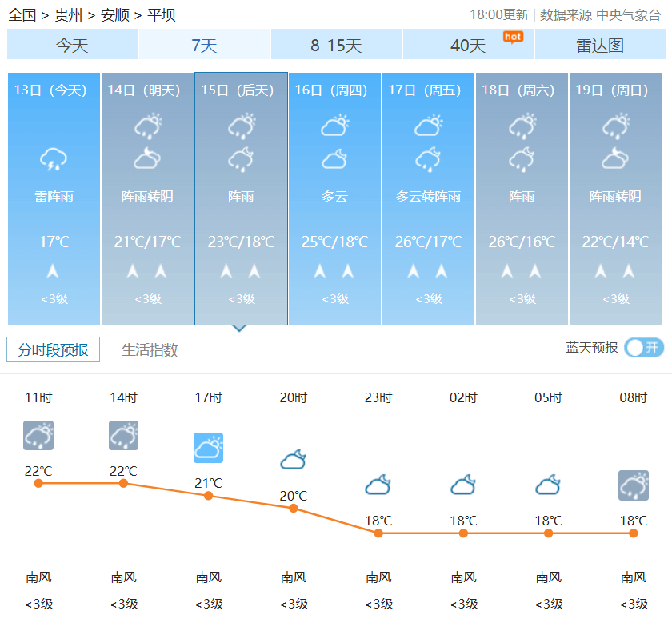Screen dimensions: 672x635
Task: Click the 20时 cloudy night icon
Action: click(x=293, y=460)
